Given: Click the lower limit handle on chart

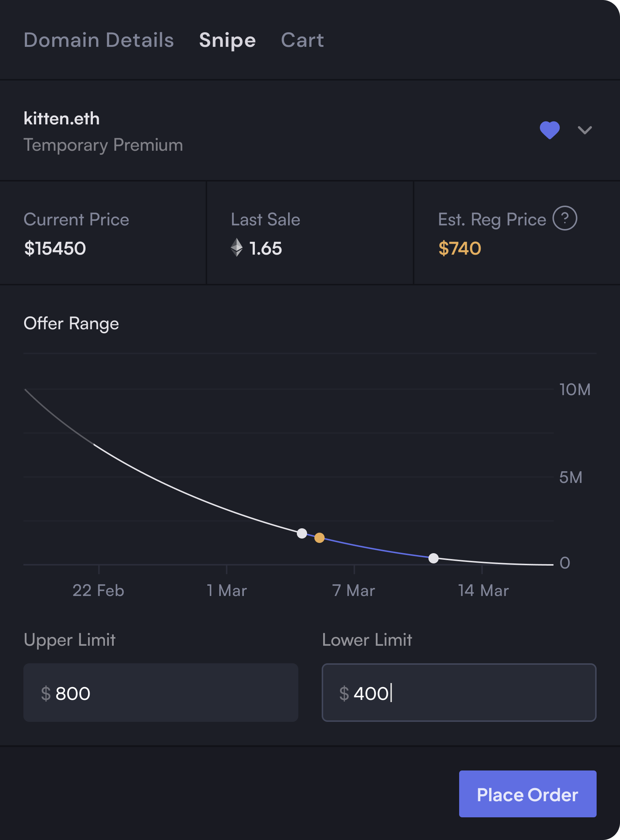Looking at the screenshot, I should click(x=434, y=558).
